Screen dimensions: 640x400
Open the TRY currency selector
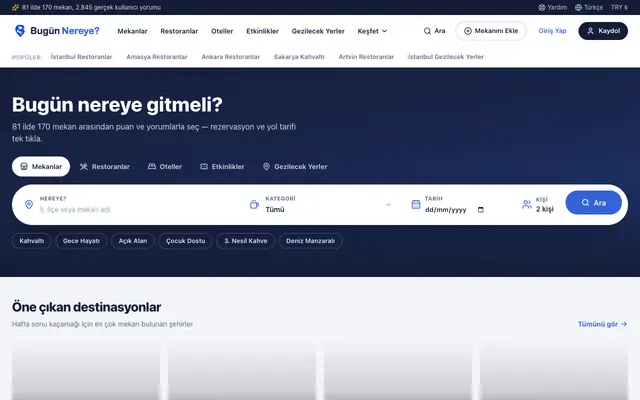click(x=619, y=7)
